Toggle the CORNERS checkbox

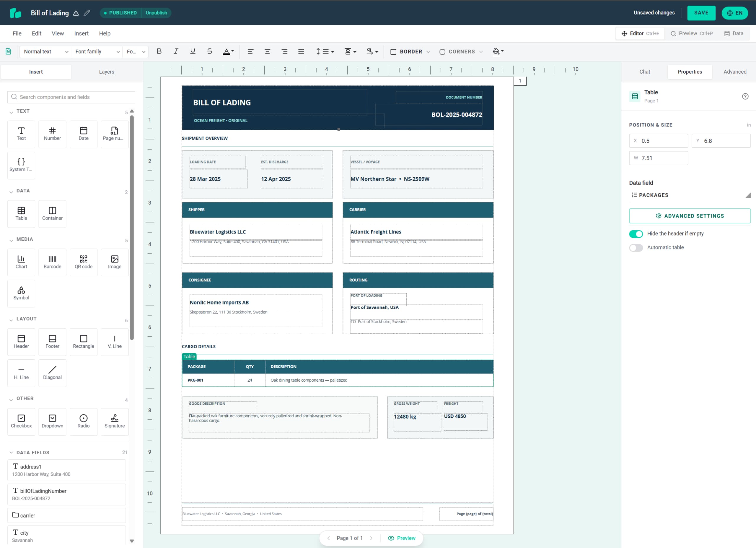[x=442, y=52]
